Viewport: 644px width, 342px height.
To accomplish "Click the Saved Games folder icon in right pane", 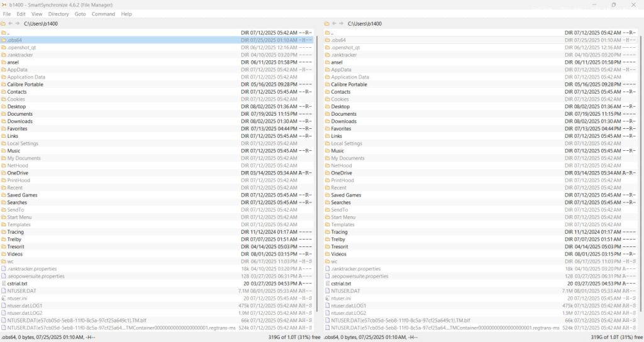I will 327,196.
